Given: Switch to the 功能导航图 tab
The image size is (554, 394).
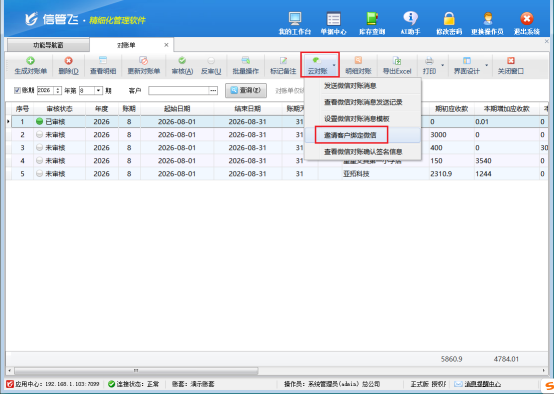Looking at the screenshot, I should pos(48,45).
